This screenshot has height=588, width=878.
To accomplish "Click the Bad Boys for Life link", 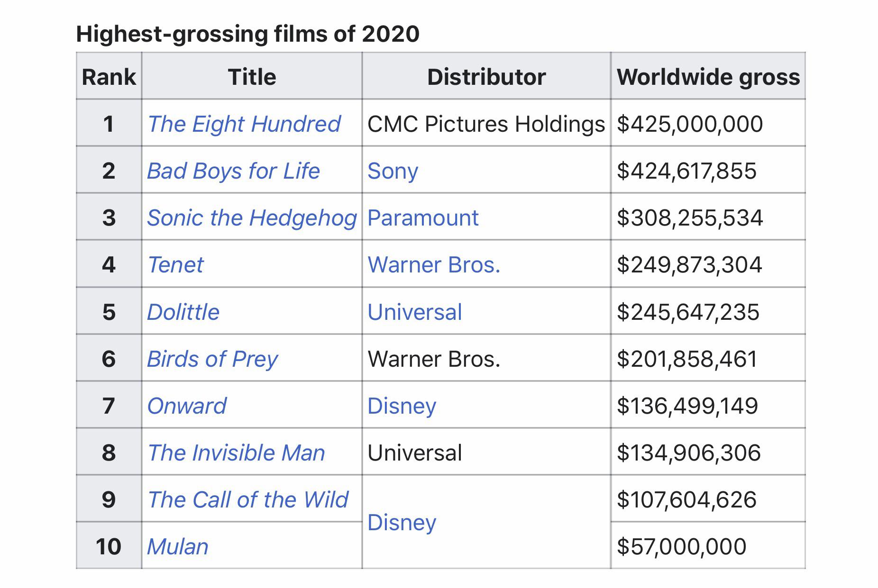I will pyautogui.click(x=233, y=171).
